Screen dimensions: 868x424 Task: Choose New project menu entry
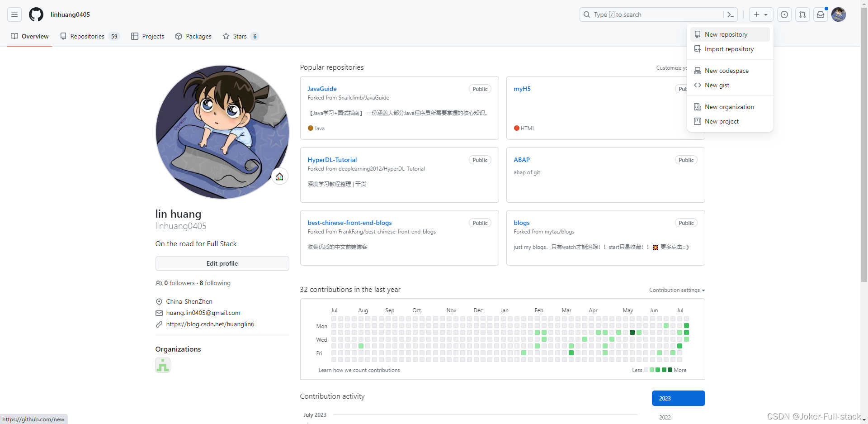point(730,121)
